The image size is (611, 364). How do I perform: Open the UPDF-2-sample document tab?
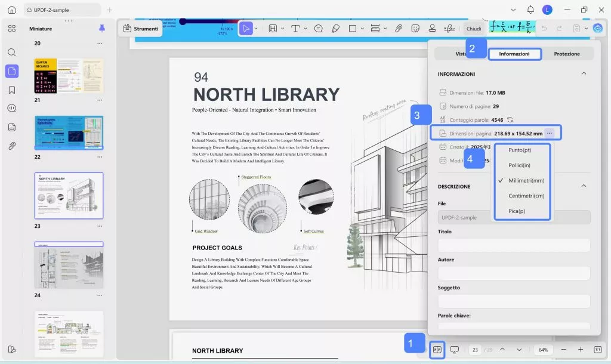[x=62, y=10]
